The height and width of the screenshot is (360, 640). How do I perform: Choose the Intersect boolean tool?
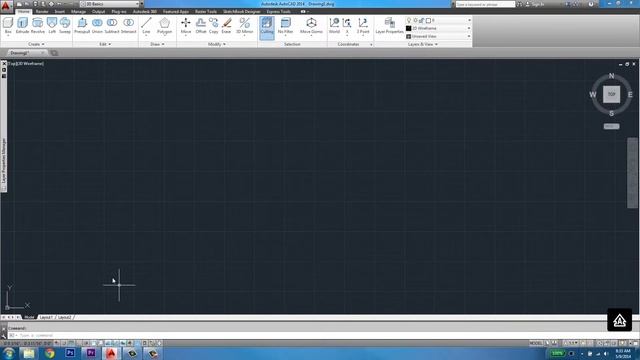coord(129,25)
